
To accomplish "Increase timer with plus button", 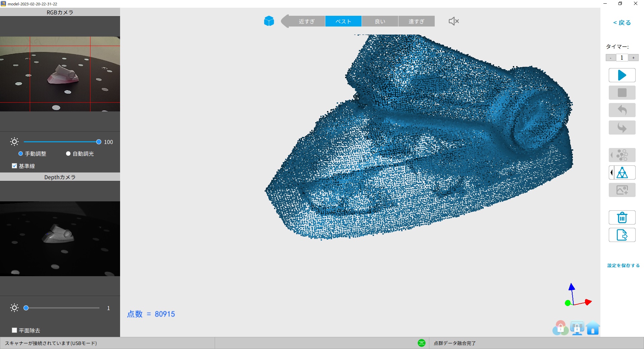I will 633,58.
